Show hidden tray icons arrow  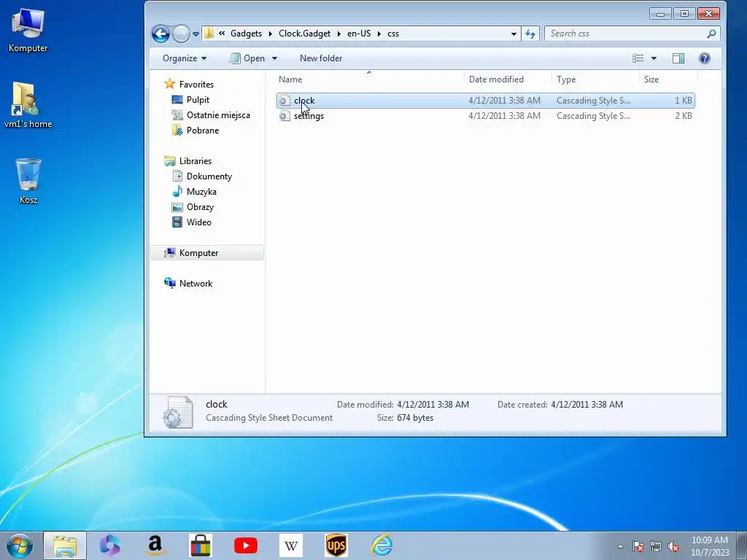[620, 546]
